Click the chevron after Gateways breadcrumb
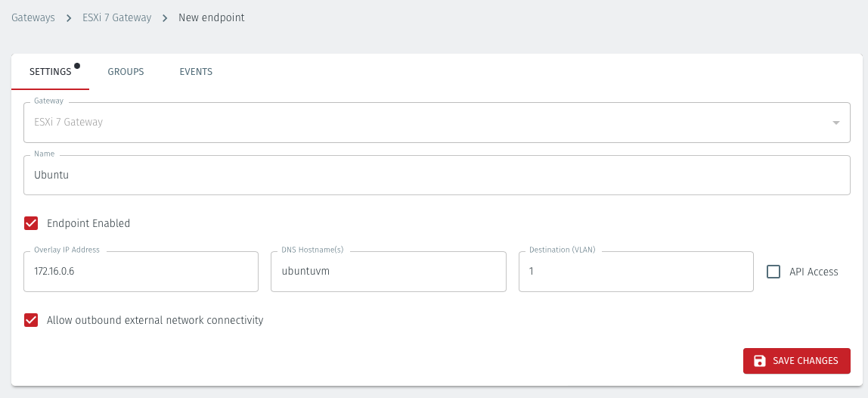Image resolution: width=868 pixels, height=398 pixels. [x=69, y=18]
